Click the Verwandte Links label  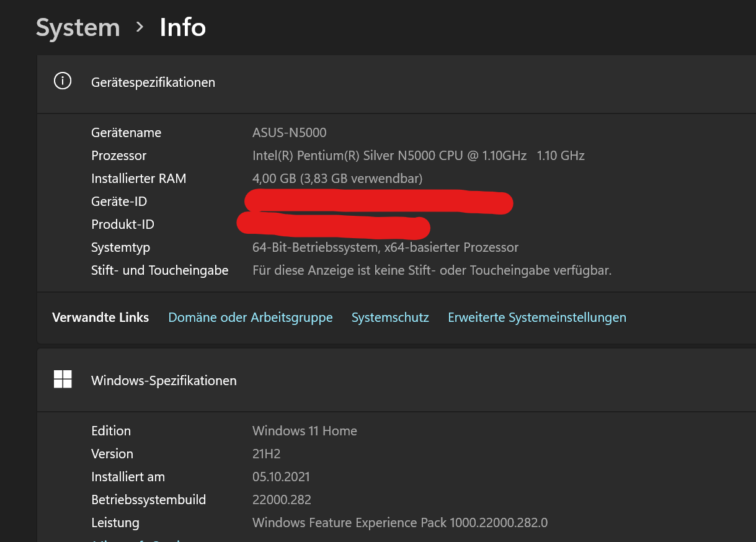(100, 318)
